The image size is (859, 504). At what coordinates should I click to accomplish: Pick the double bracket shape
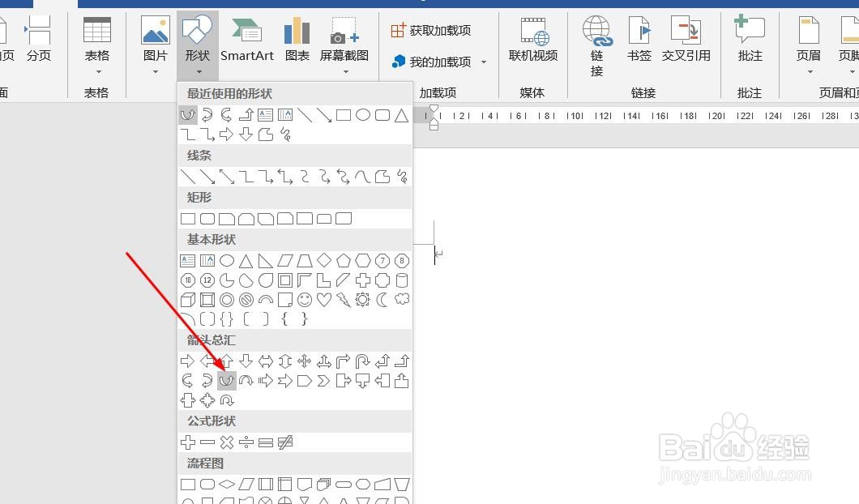coord(207,318)
